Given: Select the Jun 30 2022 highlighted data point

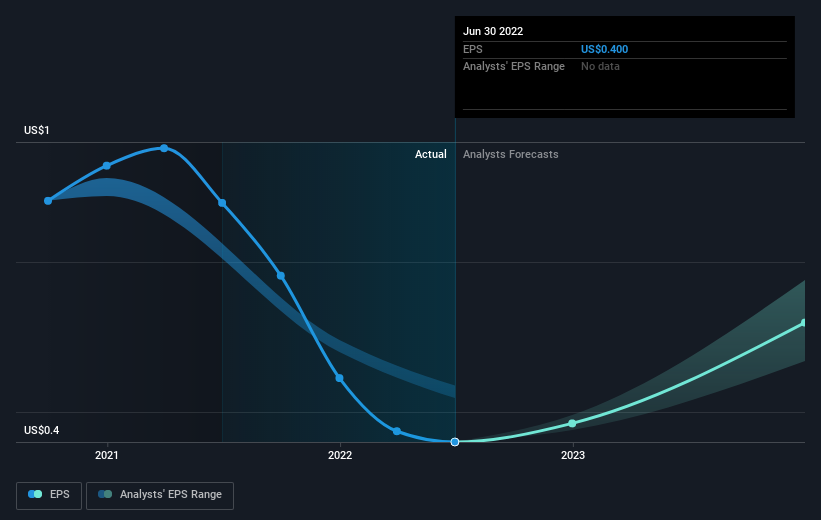Looking at the screenshot, I should [x=455, y=442].
